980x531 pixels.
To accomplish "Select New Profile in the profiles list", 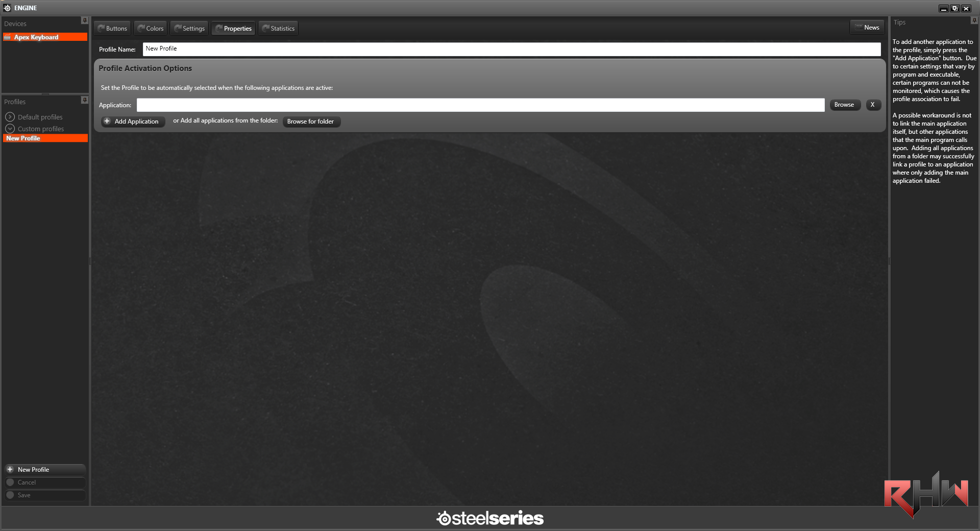I will [45, 138].
